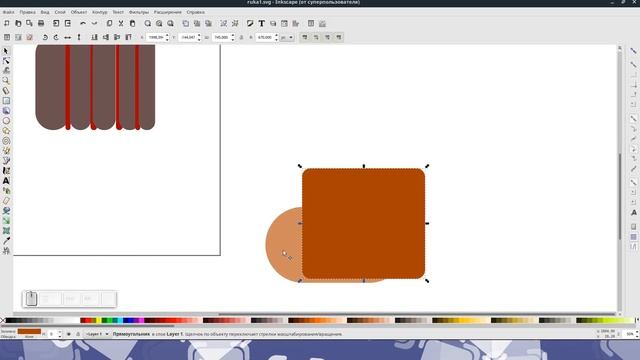The height and width of the screenshot is (360, 640).
Task: Flip selection vertically
Action: (79, 37)
